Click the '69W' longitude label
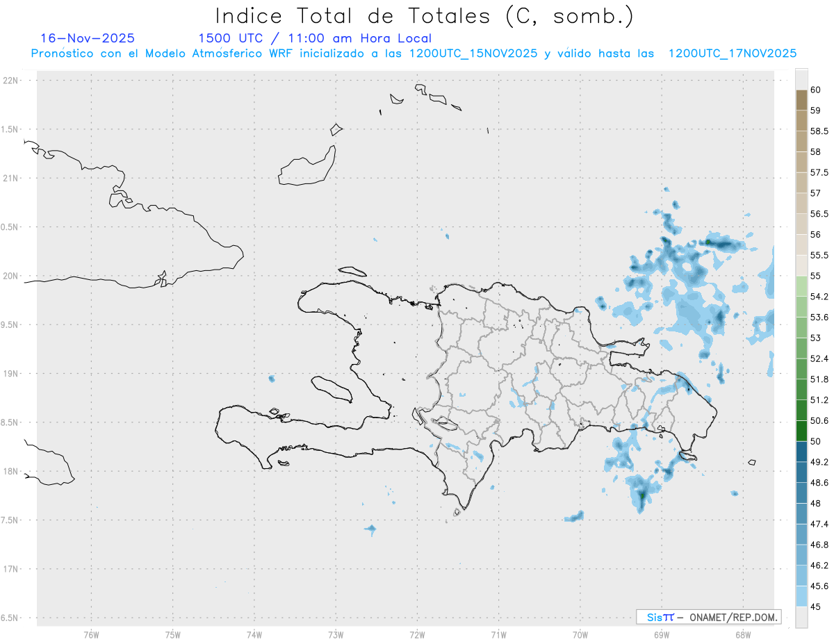 pyautogui.click(x=662, y=635)
